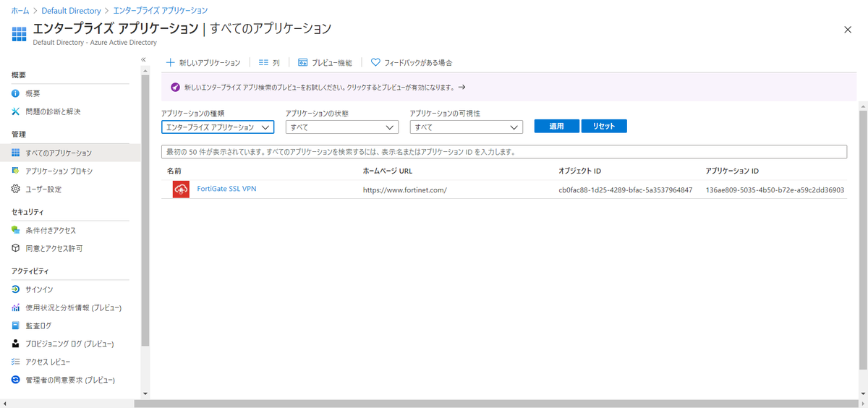Image resolution: width=868 pixels, height=408 pixels.
Task: Select 問題の診断と解決 menu item
Action: click(70, 111)
